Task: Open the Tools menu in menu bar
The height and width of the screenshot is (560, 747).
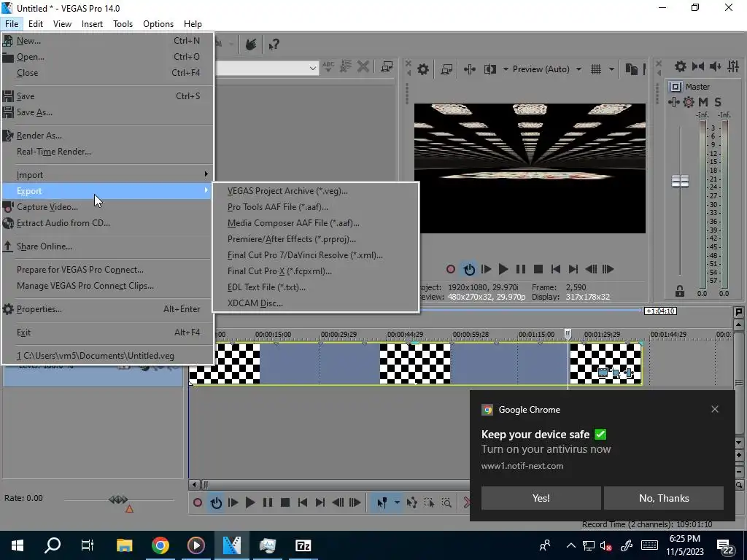Action: point(123,24)
